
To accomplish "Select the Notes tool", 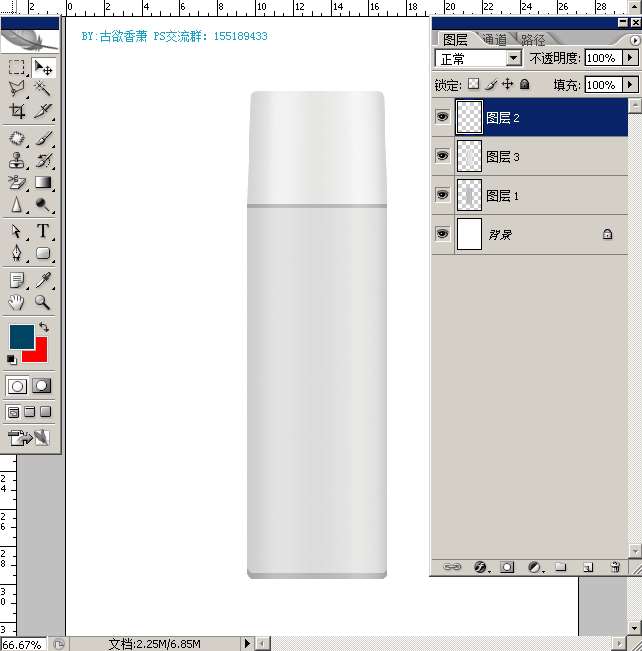I will 17,280.
